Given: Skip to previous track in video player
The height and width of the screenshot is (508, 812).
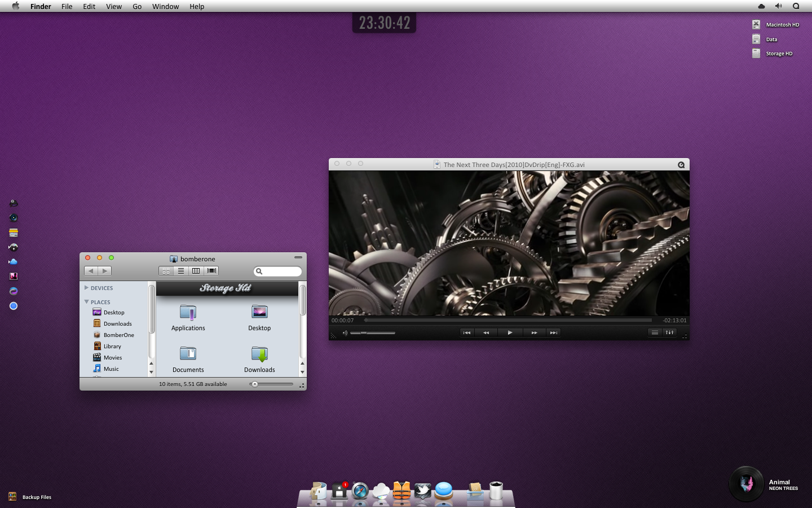Looking at the screenshot, I should coord(466,332).
